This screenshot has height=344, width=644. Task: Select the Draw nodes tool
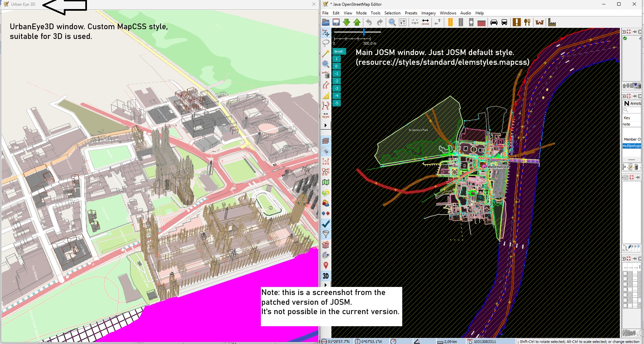pyautogui.click(x=326, y=54)
